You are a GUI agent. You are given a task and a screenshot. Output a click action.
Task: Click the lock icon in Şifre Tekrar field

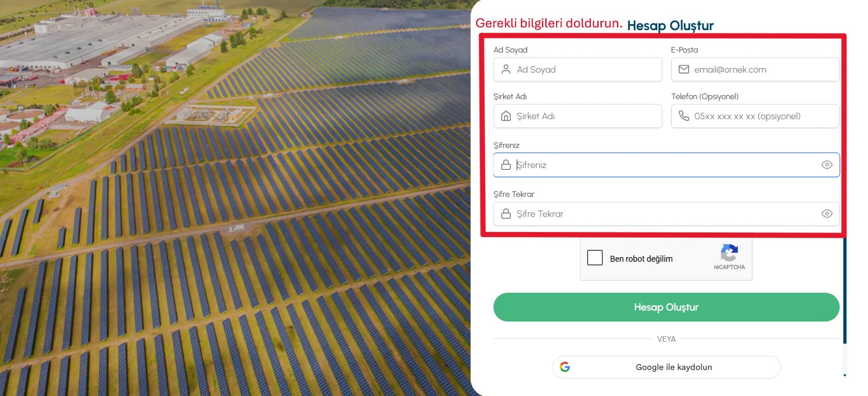tap(506, 214)
